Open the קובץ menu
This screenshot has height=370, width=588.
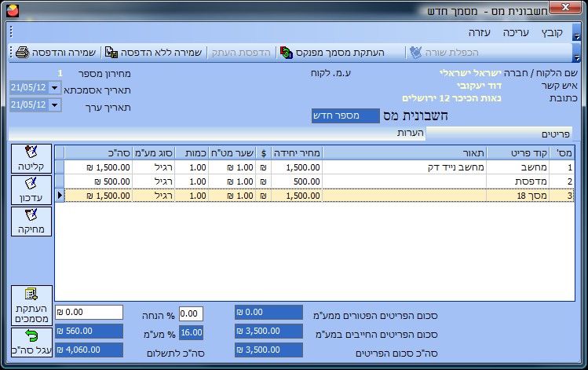pyautogui.click(x=552, y=33)
